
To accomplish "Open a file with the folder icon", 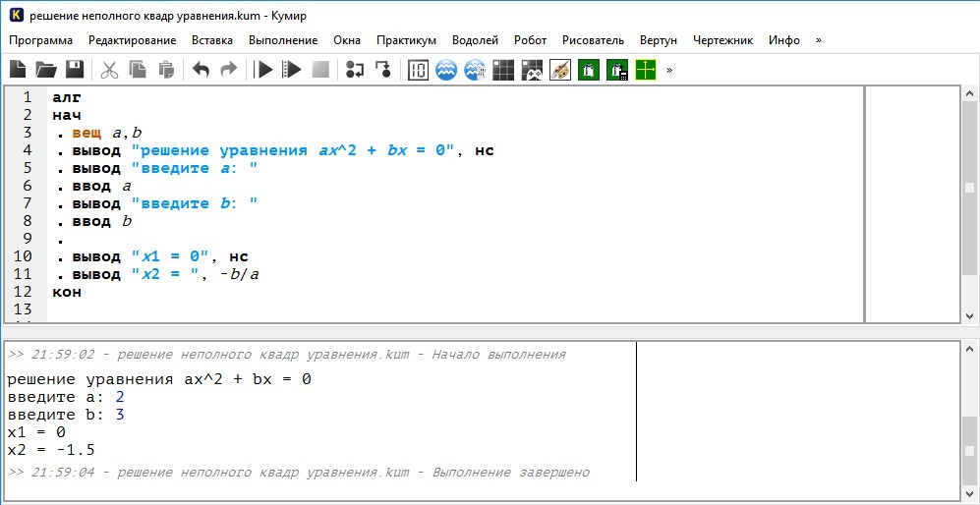I will coord(46,70).
